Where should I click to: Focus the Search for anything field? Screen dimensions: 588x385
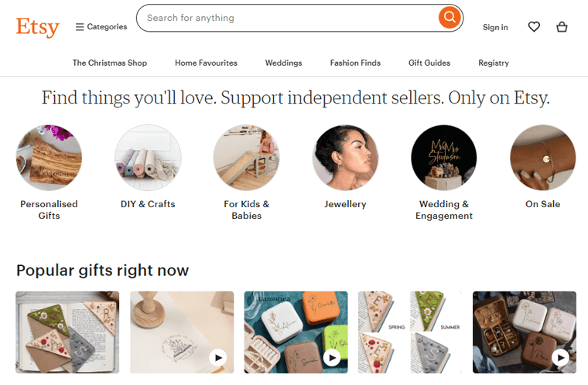point(286,18)
